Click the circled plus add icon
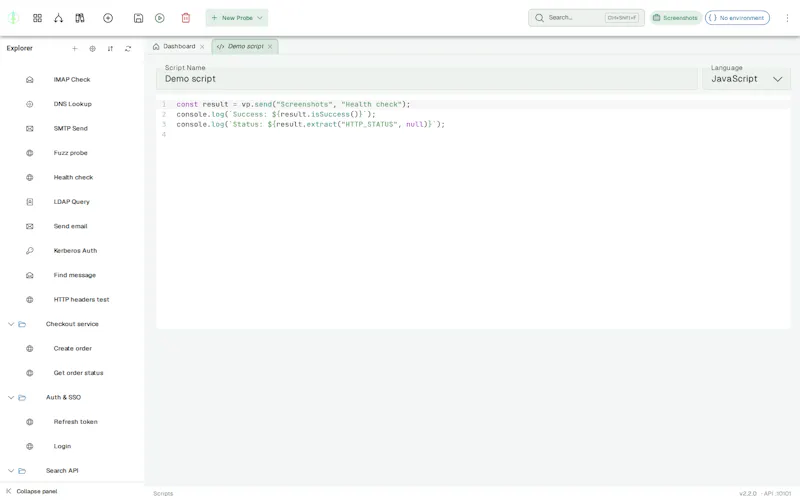The image size is (800, 500). pos(108,18)
